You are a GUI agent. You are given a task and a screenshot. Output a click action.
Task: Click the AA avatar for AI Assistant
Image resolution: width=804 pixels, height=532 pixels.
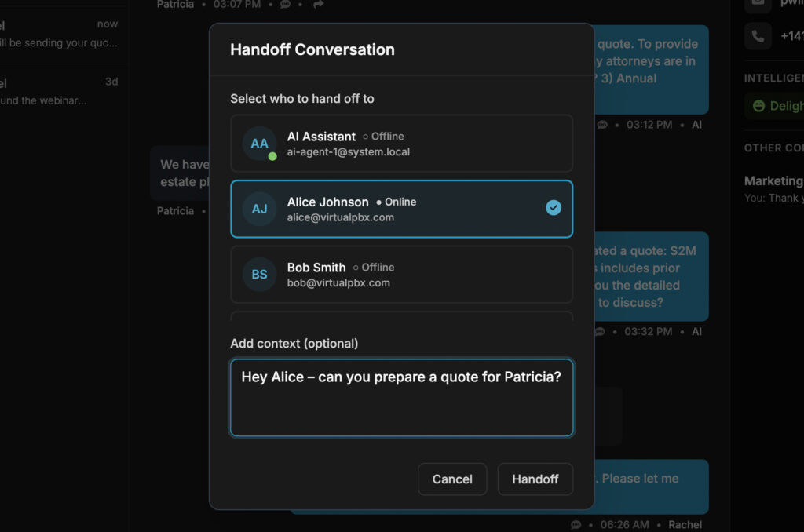pyautogui.click(x=259, y=144)
